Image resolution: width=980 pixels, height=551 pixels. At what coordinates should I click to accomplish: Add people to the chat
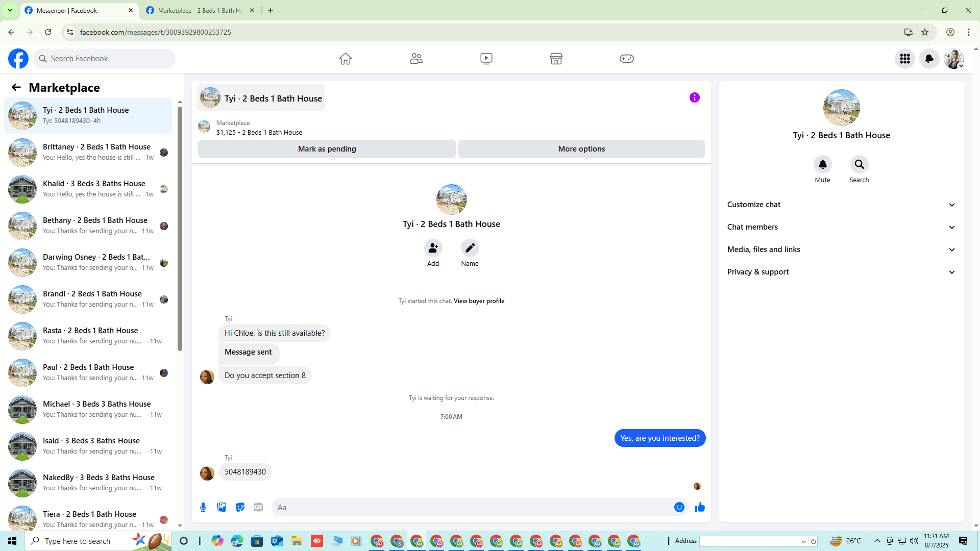pos(433,248)
